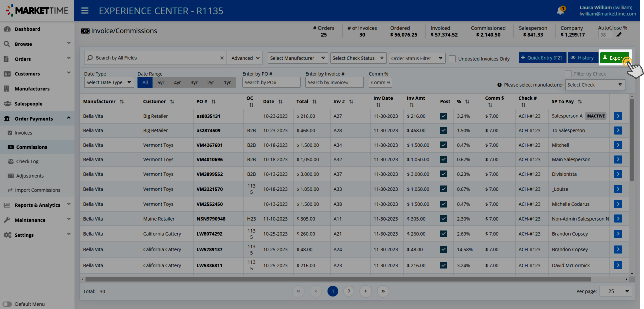
Task: Uncheck Post for invoice A27
Action: (443, 116)
